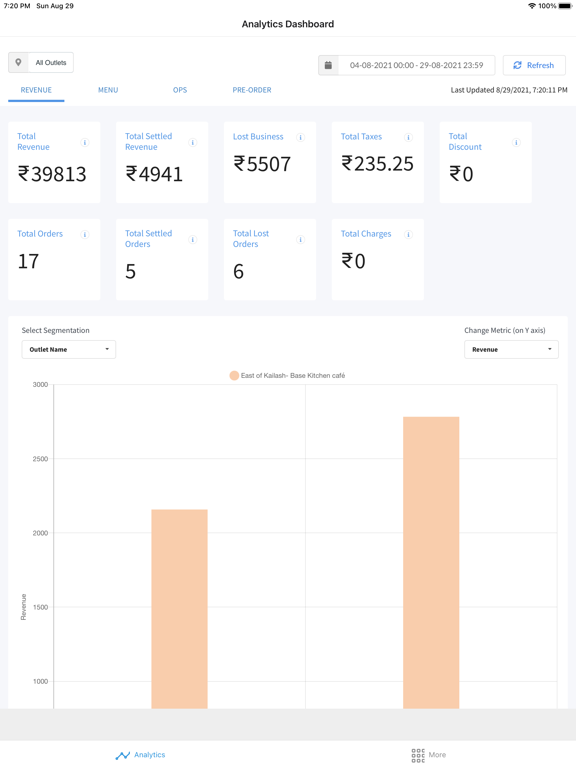This screenshot has width=576, height=768.
Task: Switch to the OPS tab
Action: [x=180, y=90]
